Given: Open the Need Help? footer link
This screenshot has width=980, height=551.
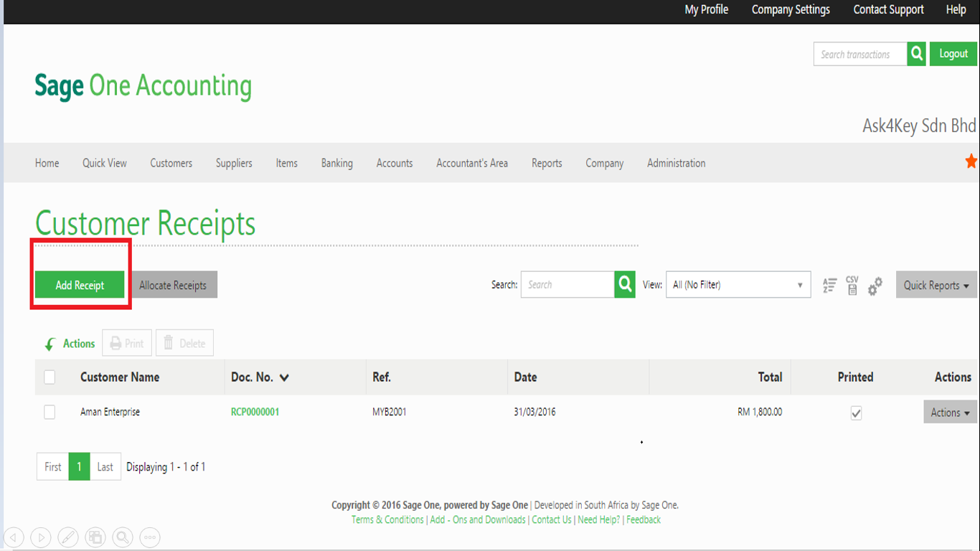Looking at the screenshot, I should click(x=599, y=519).
